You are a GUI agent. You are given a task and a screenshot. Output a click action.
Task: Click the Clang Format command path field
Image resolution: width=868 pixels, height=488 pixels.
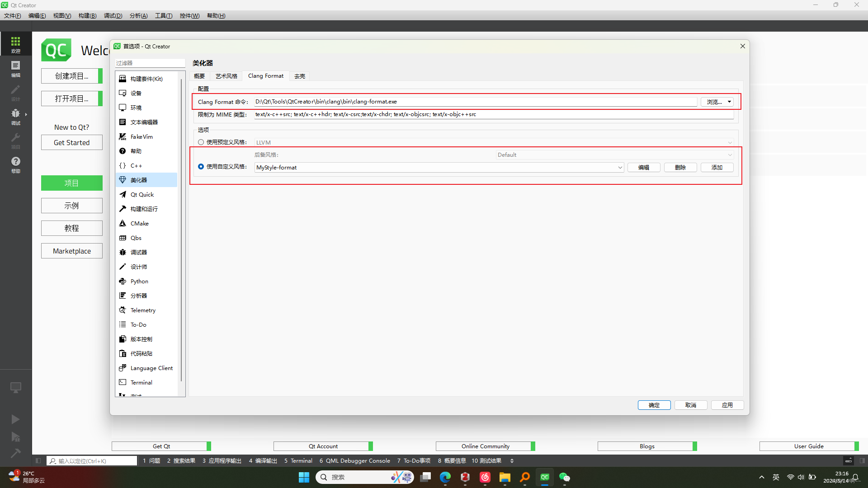(475, 102)
